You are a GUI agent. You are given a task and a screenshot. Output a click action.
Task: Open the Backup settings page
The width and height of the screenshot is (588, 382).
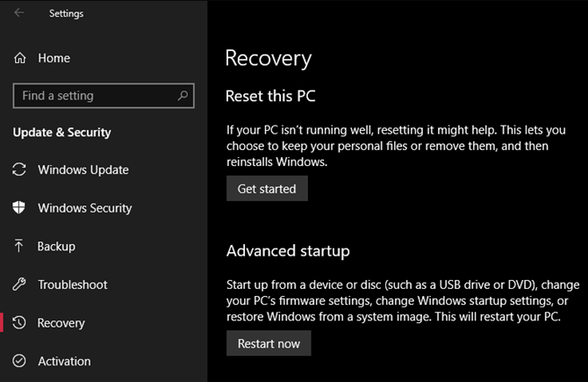click(56, 247)
